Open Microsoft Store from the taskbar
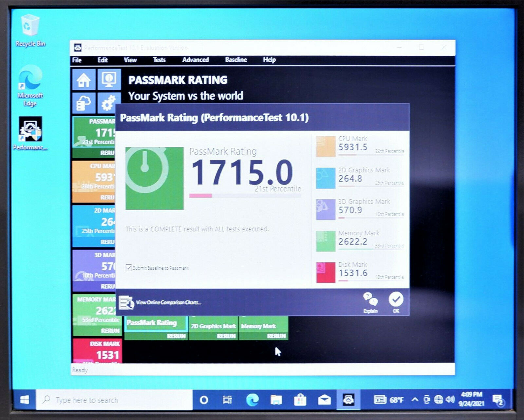Screen dimensions: 524x420 pos(300,400)
